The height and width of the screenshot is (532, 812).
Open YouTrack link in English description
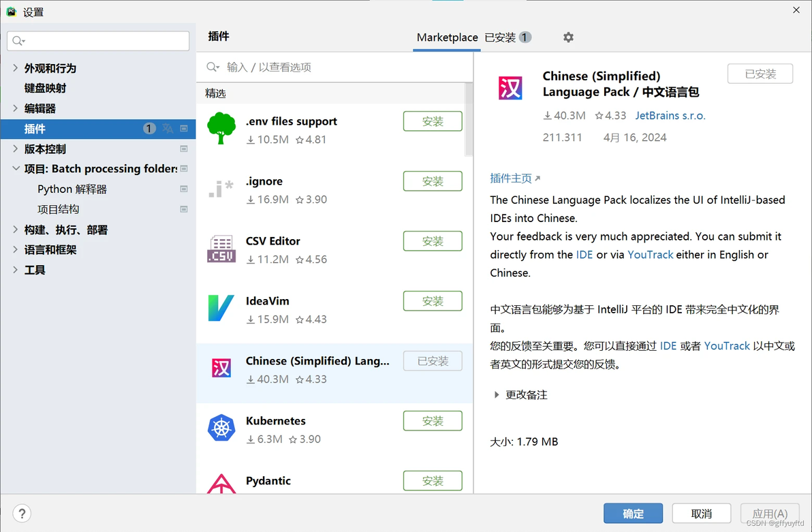[x=650, y=255]
